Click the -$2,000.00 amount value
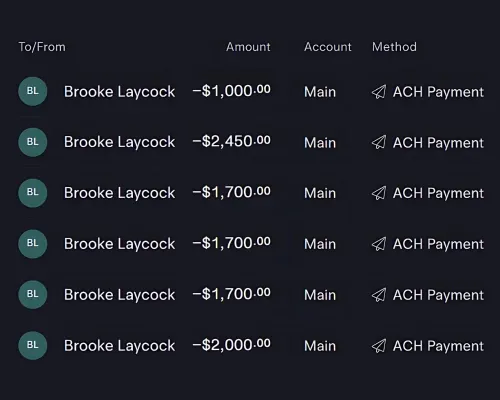This screenshot has height=400, width=500. tap(232, 345)
